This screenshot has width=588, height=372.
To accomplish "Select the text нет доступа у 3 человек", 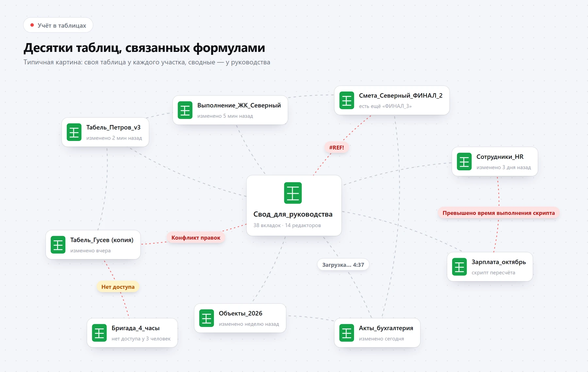I will coord(141,339).
